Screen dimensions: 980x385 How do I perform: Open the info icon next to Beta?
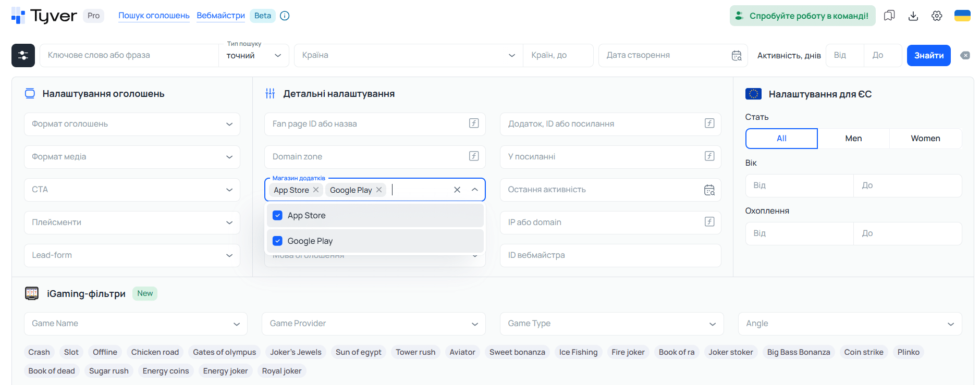point(285,16)
